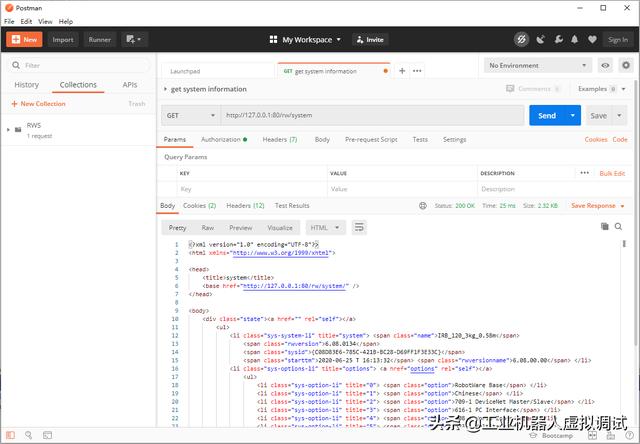Viewport: 640px width, 444px height.
Task: Click the query param Description field
Action: click(555, 189)
